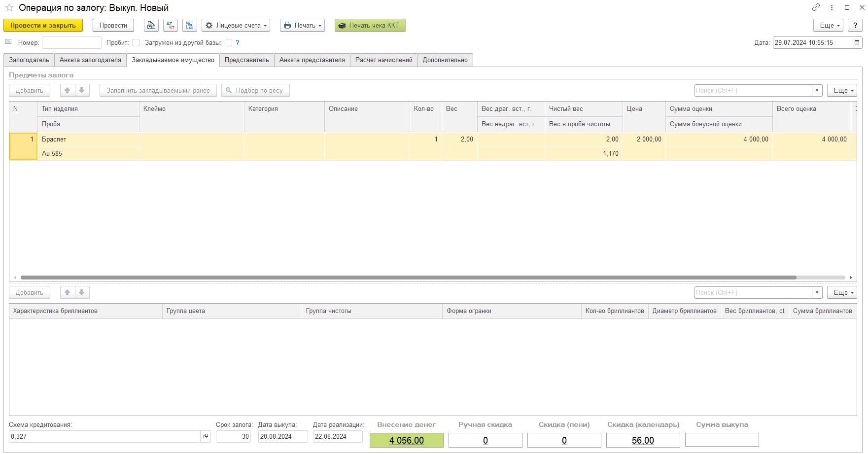Click the empty Сумма выкупа field
Screen dimensions: 868x454
(722, 440)
